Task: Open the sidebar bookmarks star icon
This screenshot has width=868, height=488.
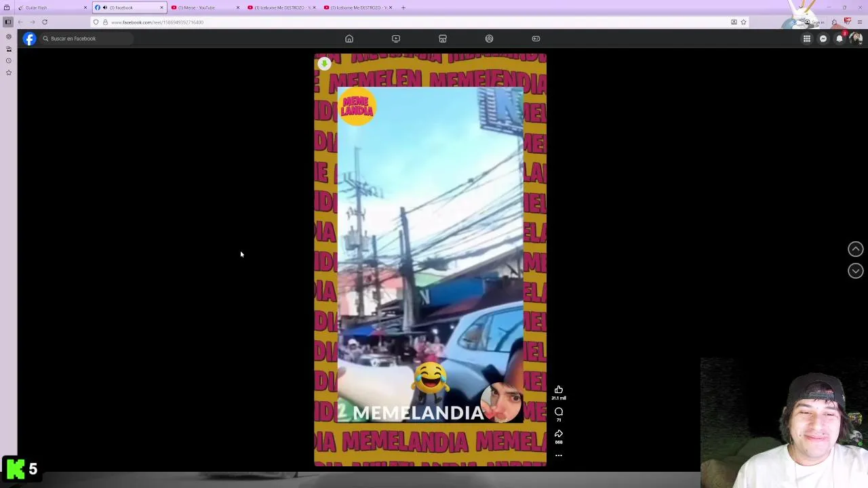Action: click(x=9, y=73)
